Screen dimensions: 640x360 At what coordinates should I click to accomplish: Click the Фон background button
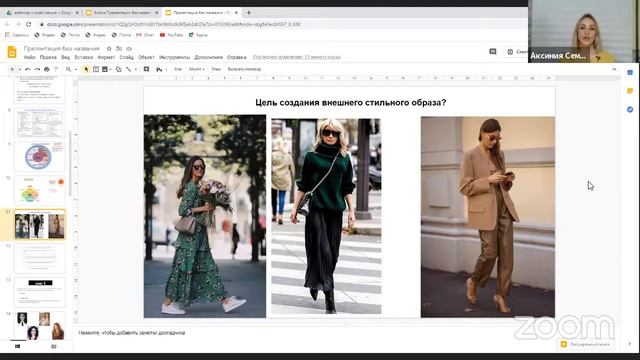tap(178, 69)
